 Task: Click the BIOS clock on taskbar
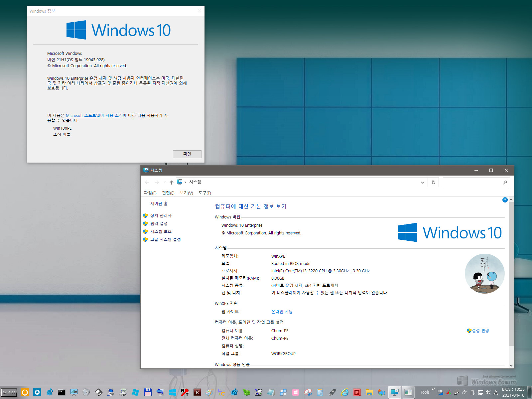(513, 392)
